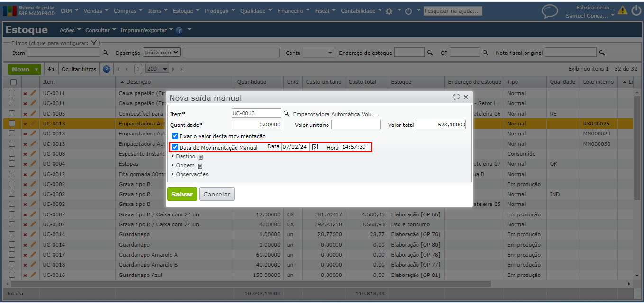Click the help icon in Estoque header
The height and width of the screenshot is (303, 644).
pyautogui.click(x=179, y=30)
